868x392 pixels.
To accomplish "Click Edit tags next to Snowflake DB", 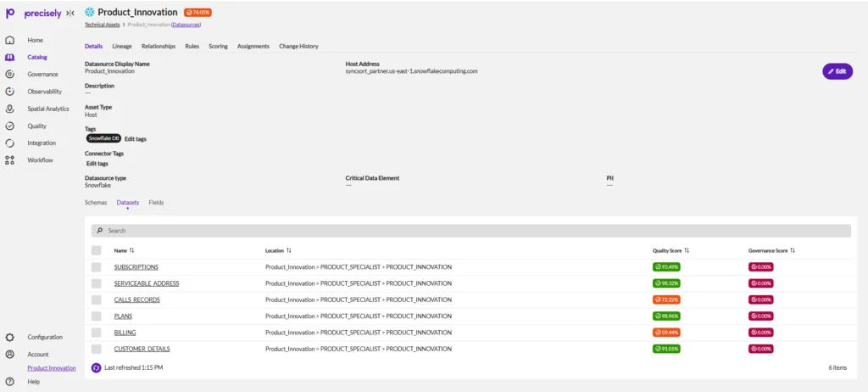I will coord(136,139).
